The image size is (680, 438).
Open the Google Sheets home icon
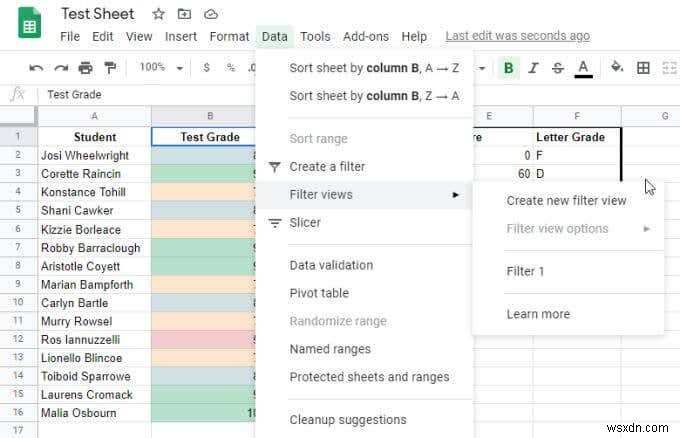coord(29,24)
